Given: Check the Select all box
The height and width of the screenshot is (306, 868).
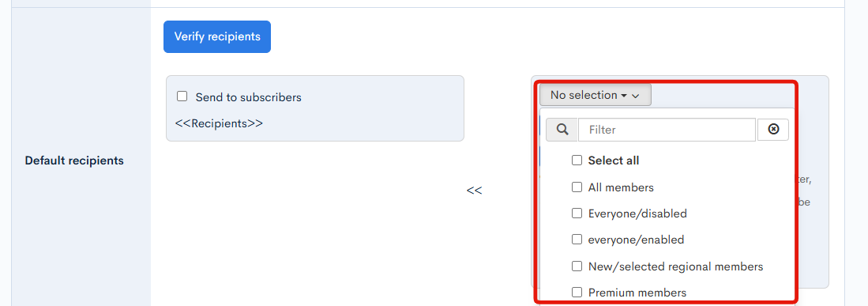Looking at the screenshot, I should [x=577, y=161].
